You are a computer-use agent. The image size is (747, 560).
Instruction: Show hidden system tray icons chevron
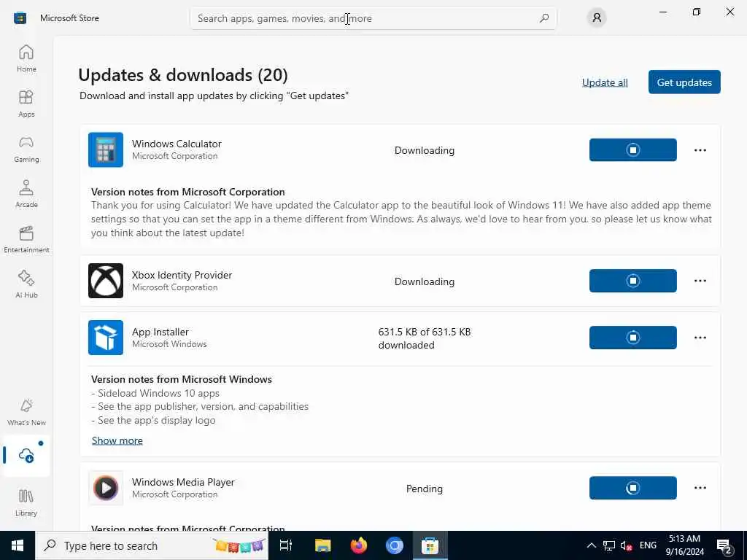[x=591, y=545]
